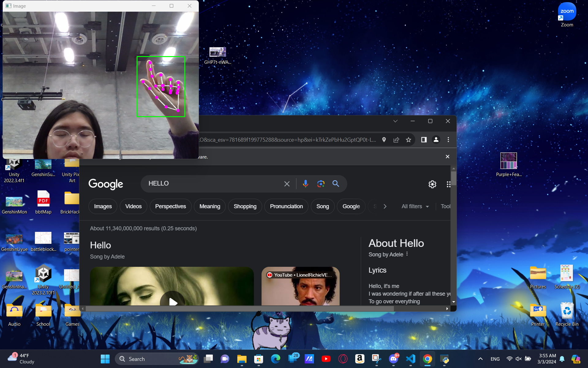Expand the Chrome tab search chevron
Image resolution: width=588 pixels, height=368 pixels.
pos(395,121)
